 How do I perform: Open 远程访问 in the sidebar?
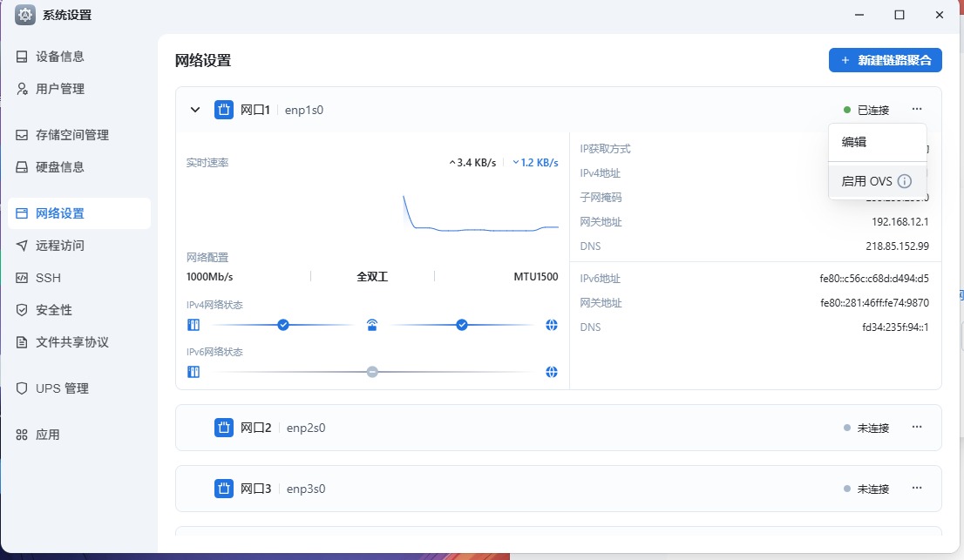point(60,246)
